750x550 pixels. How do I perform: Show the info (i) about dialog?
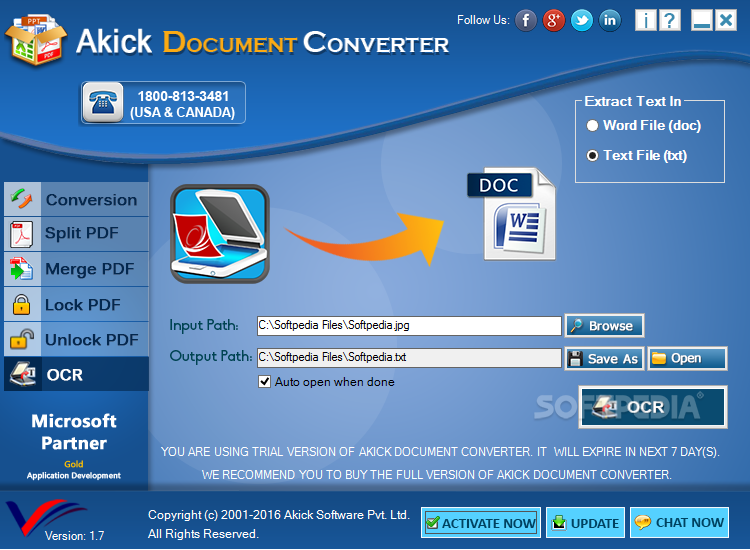(x=646, y=21)
